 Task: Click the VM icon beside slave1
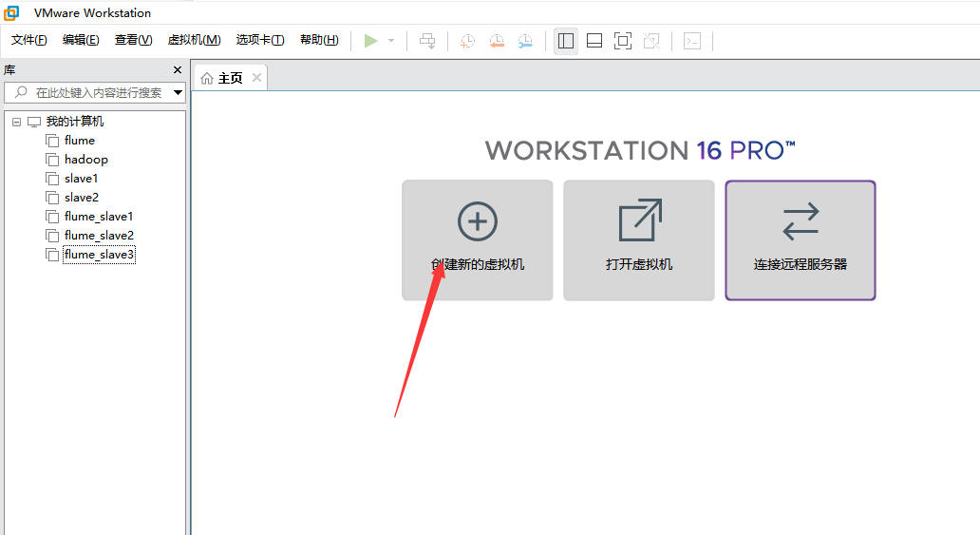pos(52,179)
